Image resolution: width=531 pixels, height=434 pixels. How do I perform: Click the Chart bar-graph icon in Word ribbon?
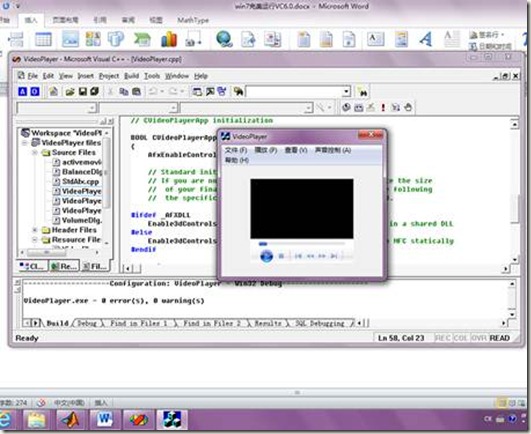click(x=169, y=39)
